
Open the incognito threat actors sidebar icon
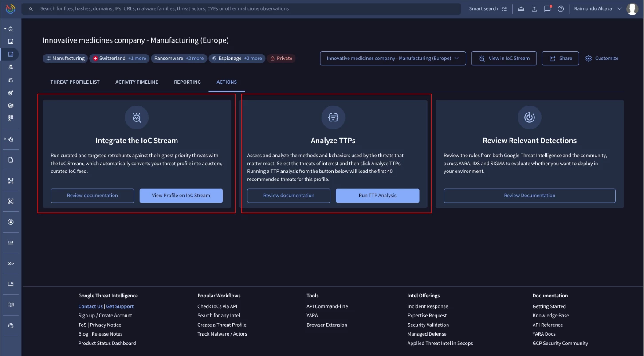point(11,67)
